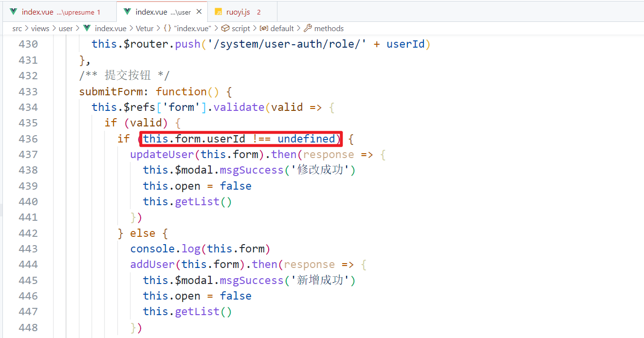Click the updateUser call on line 437
This screenshot has width=644, height=338.
pyautogui.click(x=156, y=154)
